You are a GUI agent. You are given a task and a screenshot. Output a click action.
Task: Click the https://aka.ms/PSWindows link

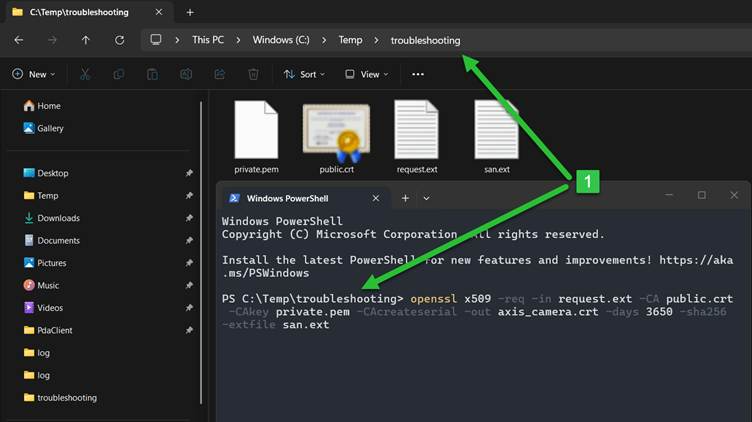pos(477,266)
